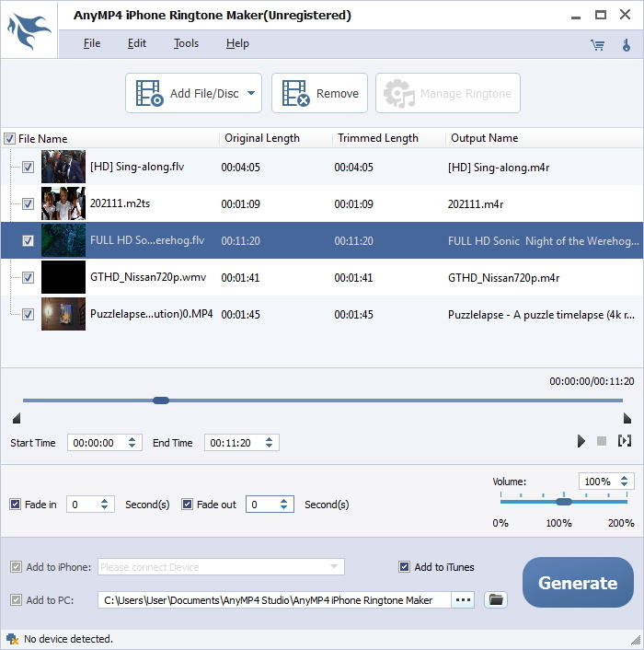The image size is (644, 650).
Task: Click the Volume slider handle
Action: pos(564,502)
